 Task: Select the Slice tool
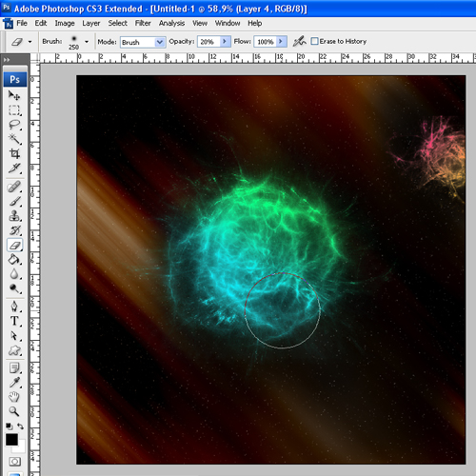click(14, 169)
